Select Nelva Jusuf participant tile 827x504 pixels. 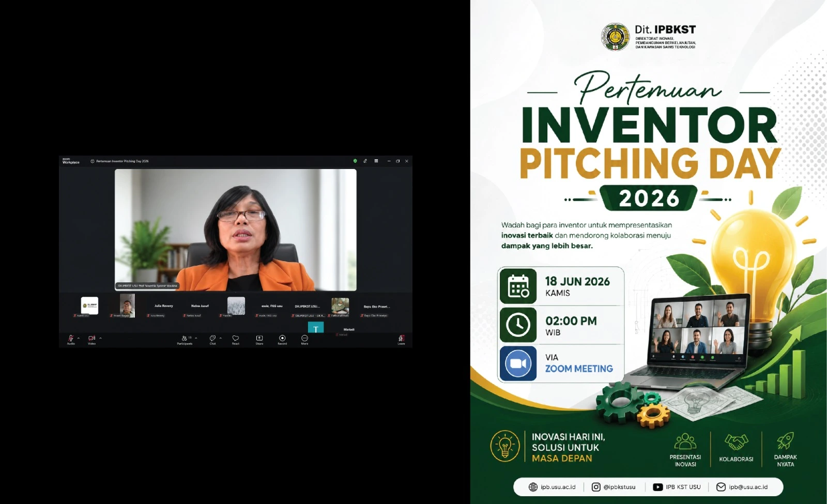click(x=200, y=306)
